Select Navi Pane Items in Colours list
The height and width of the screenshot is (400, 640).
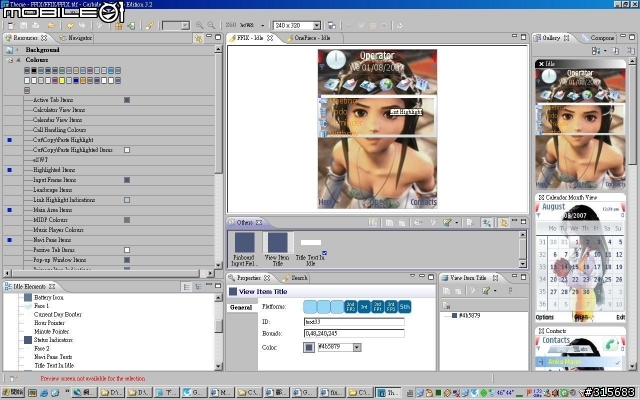click(x=109, y=240)
